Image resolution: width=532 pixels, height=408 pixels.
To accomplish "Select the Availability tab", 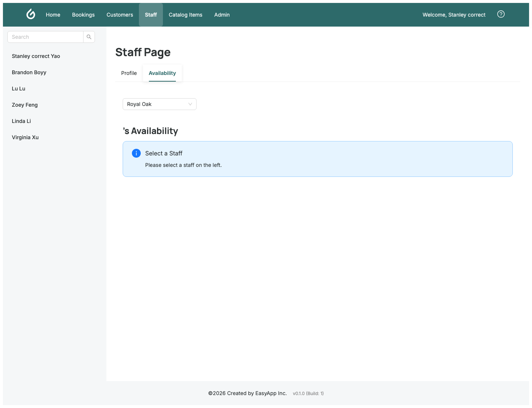I will 162,73.
